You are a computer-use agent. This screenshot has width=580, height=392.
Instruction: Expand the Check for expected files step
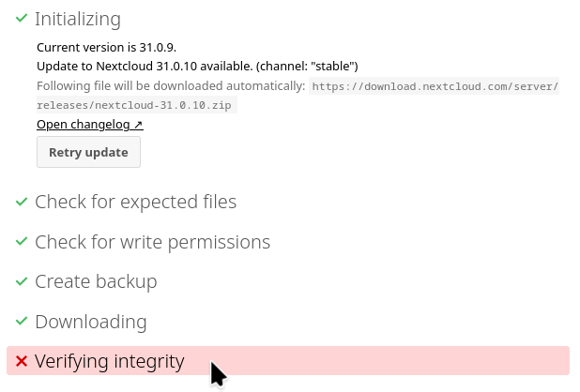click(x=135, y=202)
